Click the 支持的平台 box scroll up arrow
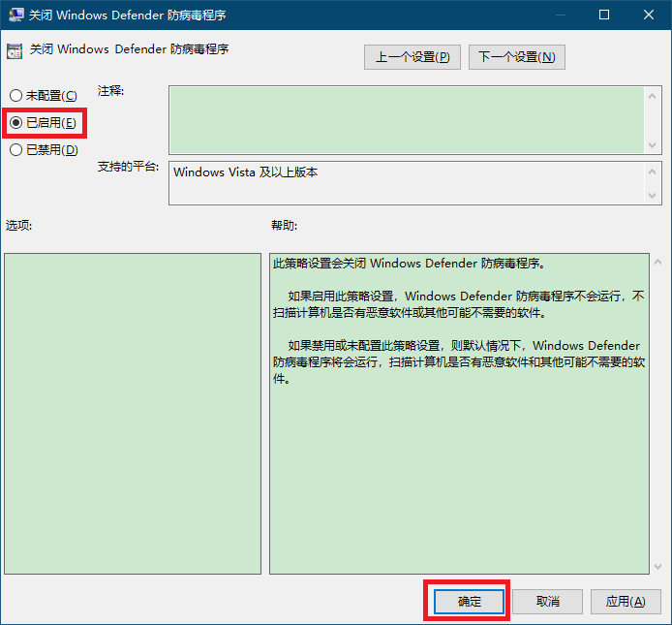672x625 pixels. point(653,172)
